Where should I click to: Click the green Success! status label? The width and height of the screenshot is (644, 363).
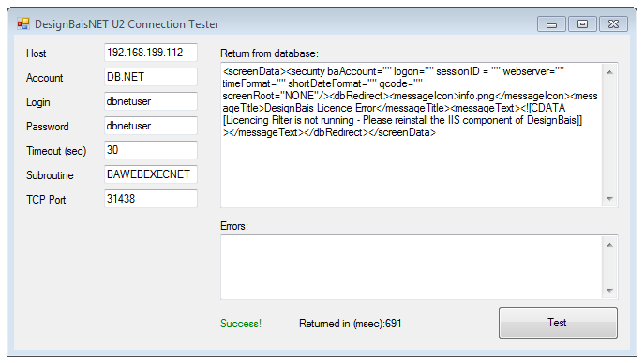coord(241,324)
